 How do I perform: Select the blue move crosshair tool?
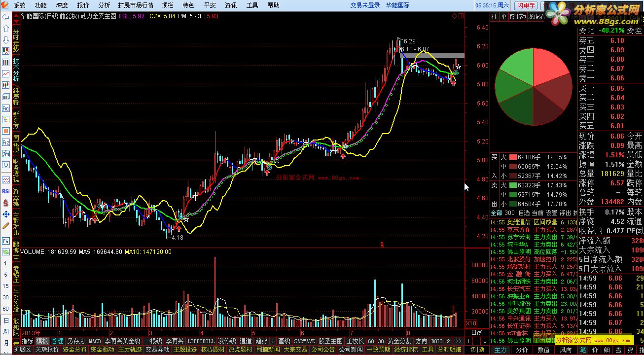pos(5,214)
